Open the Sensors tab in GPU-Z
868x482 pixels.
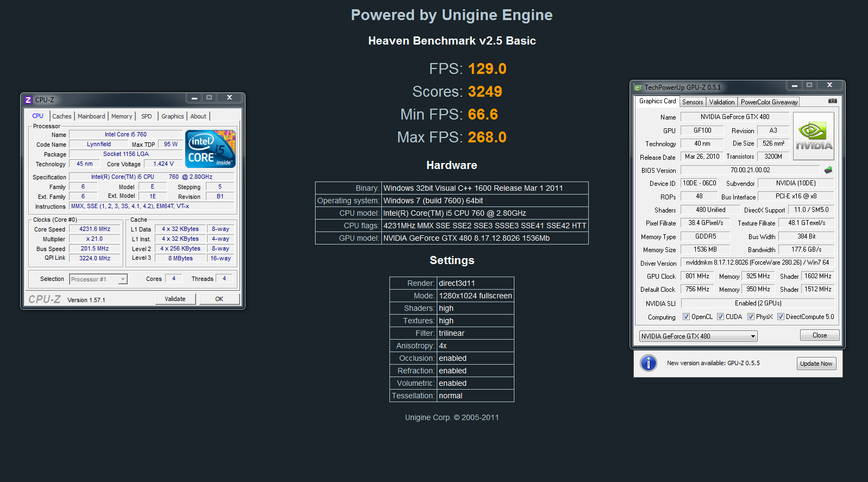693,102
